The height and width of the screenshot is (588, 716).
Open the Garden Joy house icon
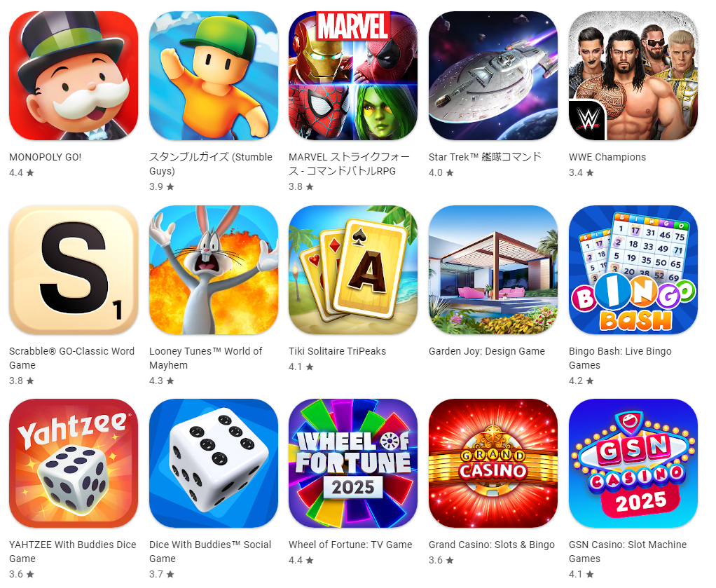coord(493,270)
